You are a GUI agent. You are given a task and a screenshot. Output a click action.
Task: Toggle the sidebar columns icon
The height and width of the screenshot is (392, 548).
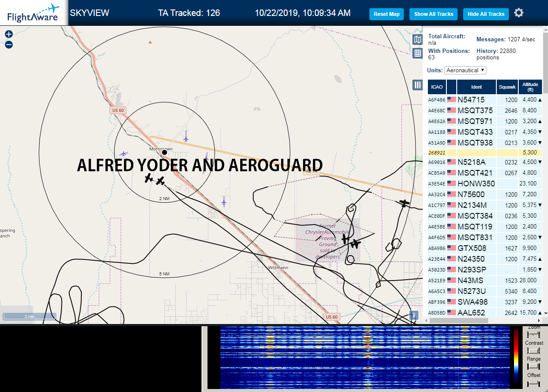coord(417,85)
